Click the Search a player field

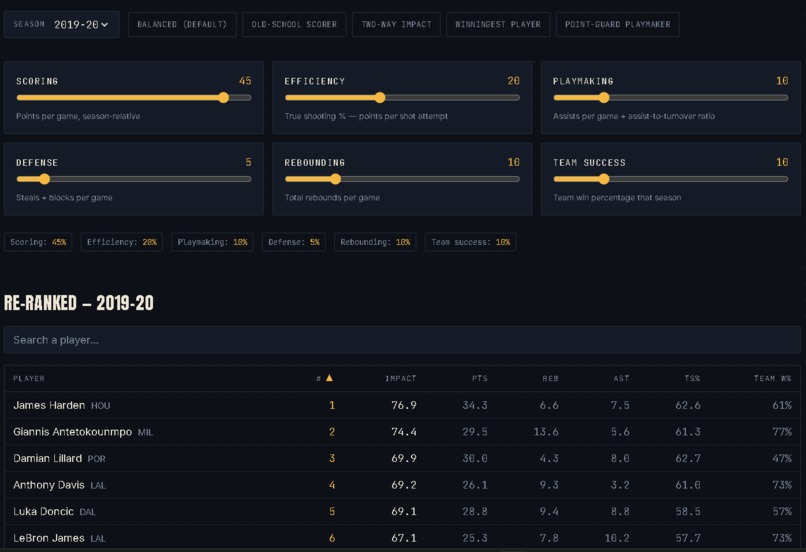pyautogui.click(x=402, y=340)
